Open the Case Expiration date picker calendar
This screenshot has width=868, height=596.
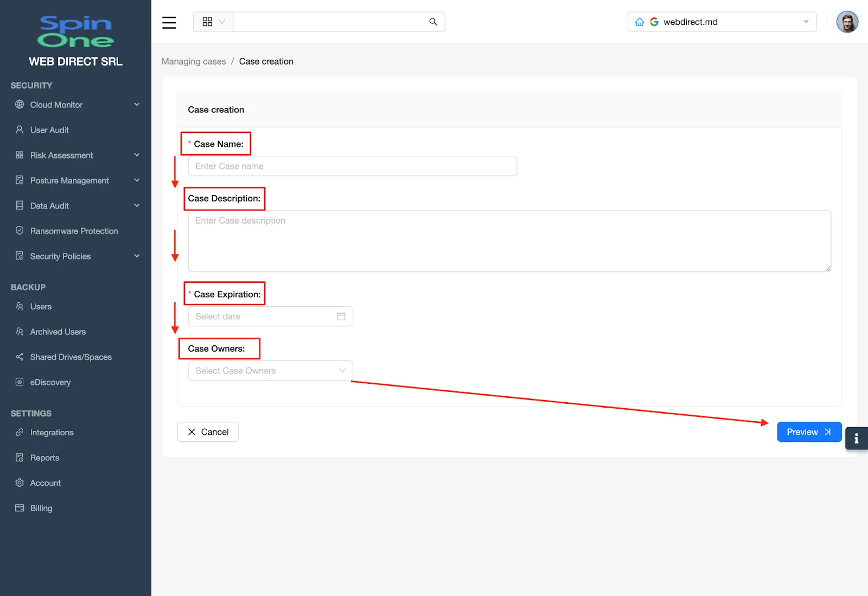pos(341,316)
